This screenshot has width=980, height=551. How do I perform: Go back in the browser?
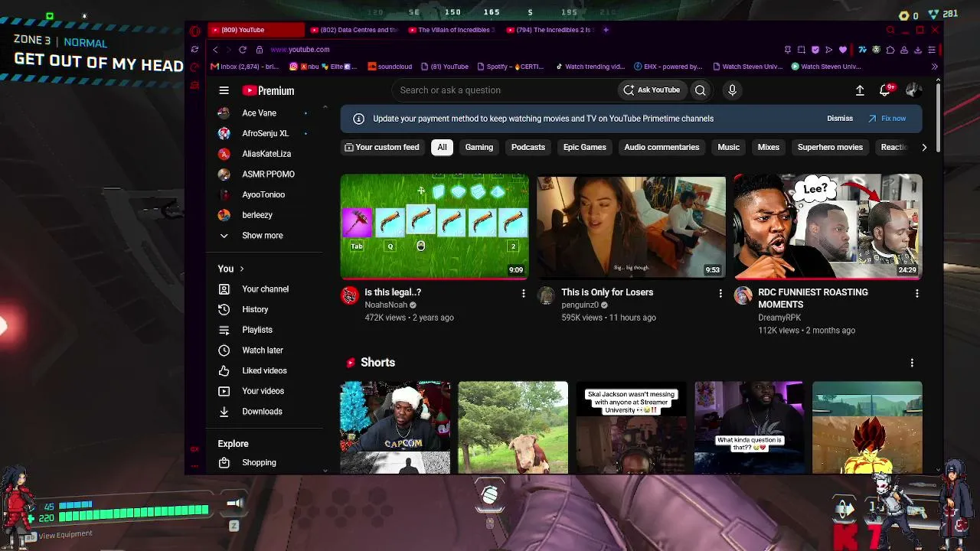pos(215,50)
